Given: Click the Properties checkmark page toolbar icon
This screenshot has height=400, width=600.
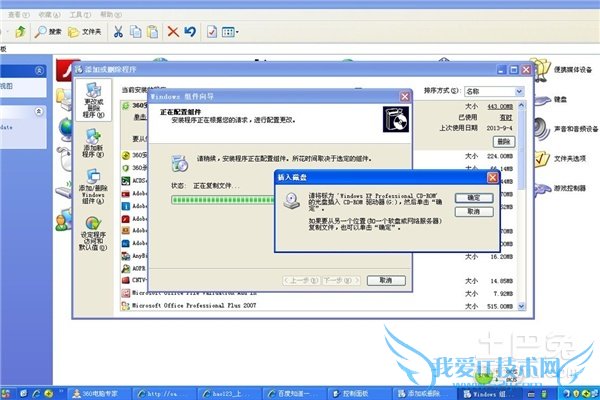Looking at the screenshot, I should [x=212, y=32].
